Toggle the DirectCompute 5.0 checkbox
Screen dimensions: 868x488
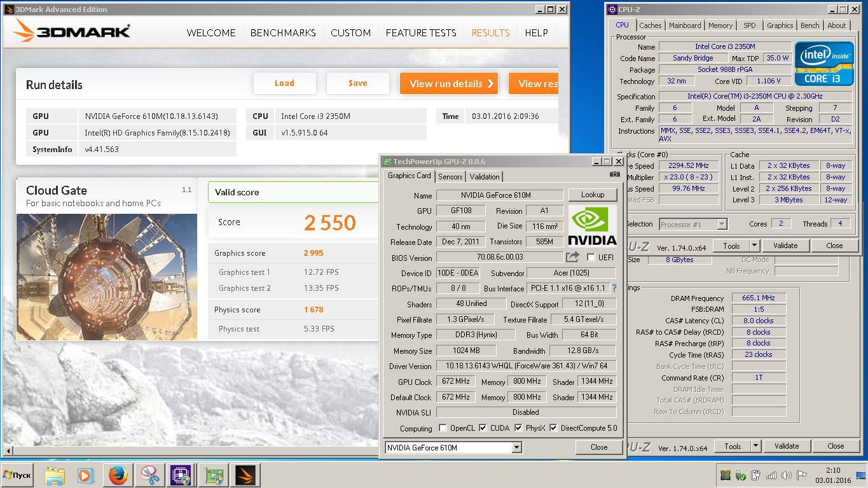click(553, 428)
